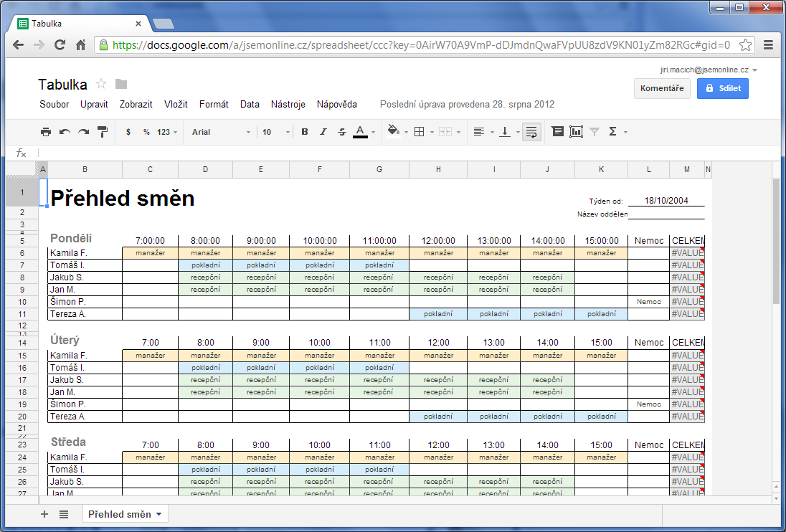
Task: Open the Zobrazit menu
Action: [136, 104]
